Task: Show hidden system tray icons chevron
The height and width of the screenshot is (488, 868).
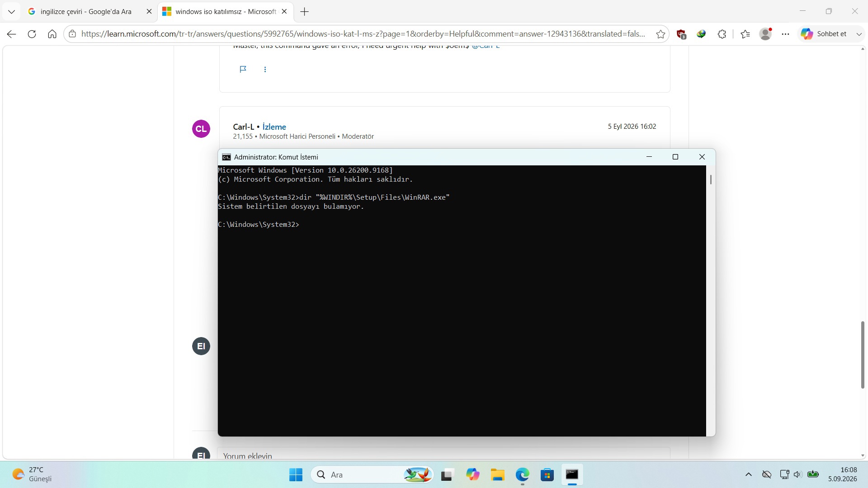Action: tap(749, 474)
